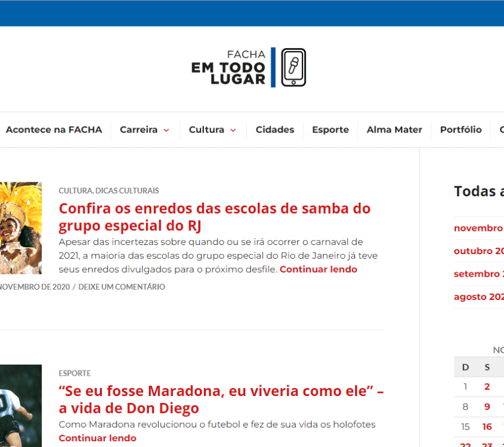Expand the Cultura submenu chevron
This screenshot has width=504, height=447.
pyautogui.click(x=233, y=130)
